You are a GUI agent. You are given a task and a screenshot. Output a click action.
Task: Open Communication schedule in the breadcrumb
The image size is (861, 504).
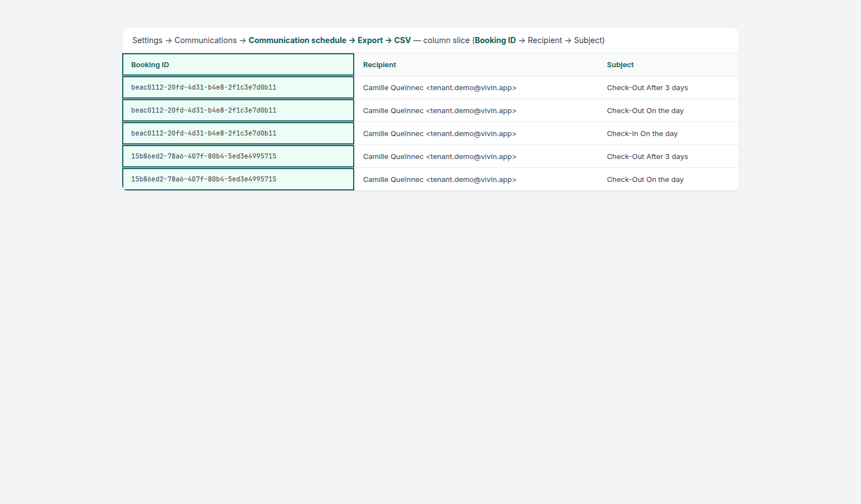point(298,40)
